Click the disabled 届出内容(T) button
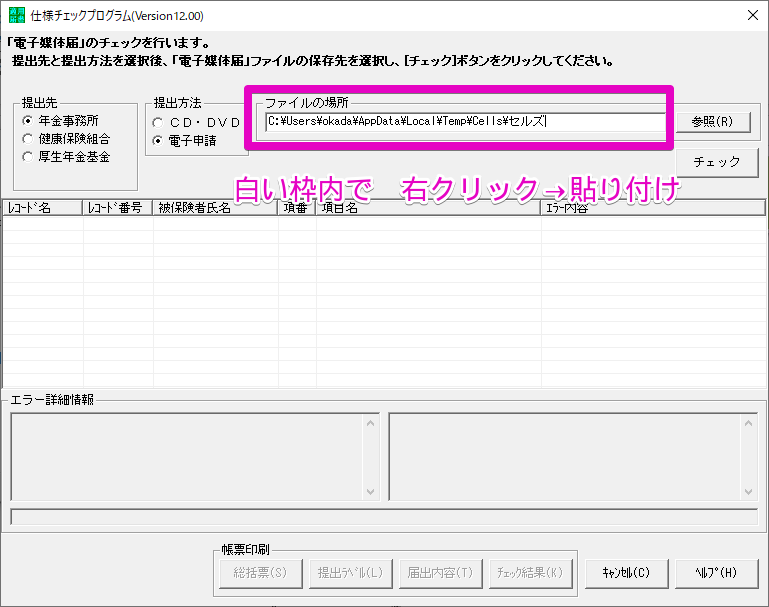The width and height of the screenshot is (769, 607). pyautogui.click(x=441, y=573)
